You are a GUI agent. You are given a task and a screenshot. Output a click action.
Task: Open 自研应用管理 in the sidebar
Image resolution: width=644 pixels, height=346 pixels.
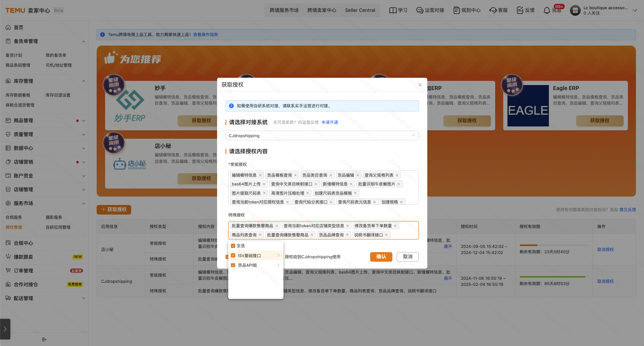pos(58,227)
